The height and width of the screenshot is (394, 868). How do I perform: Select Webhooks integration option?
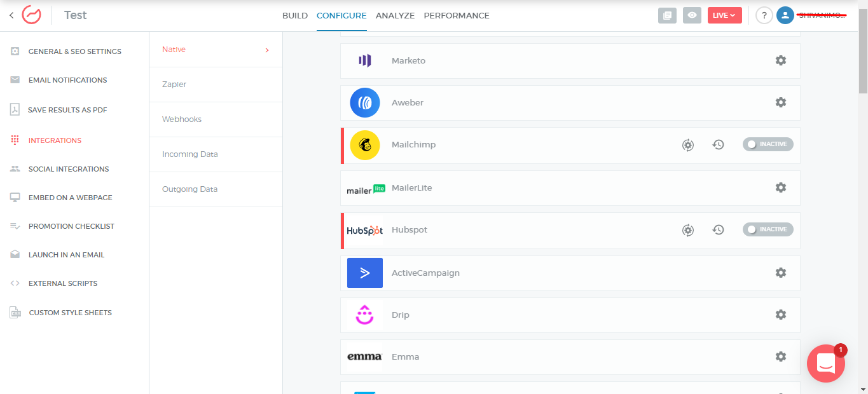tap(216, 119)
